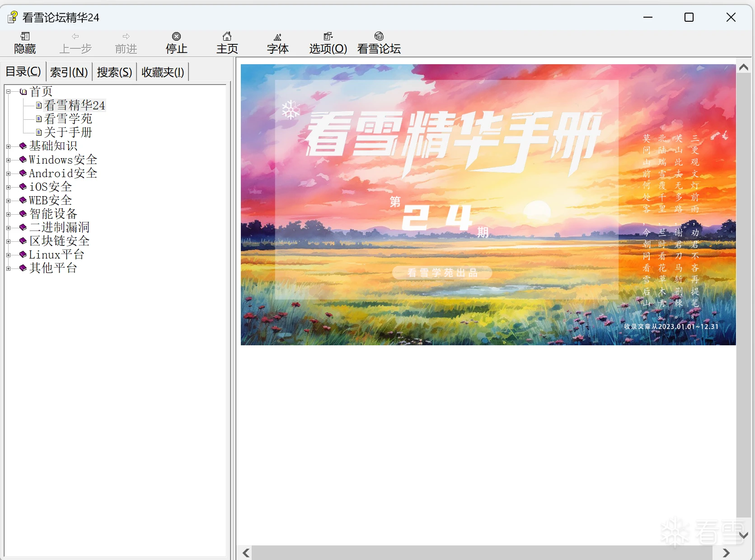Click the purple book icon beside Linux平台
Image resolution: width=755 pixels, height=560 pixels.
(x=23, y=254)
